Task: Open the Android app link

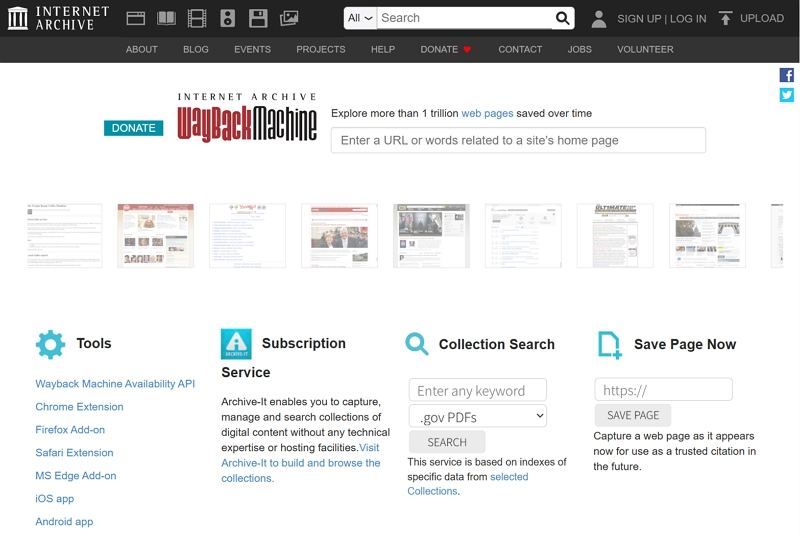Action: [64, 522]
